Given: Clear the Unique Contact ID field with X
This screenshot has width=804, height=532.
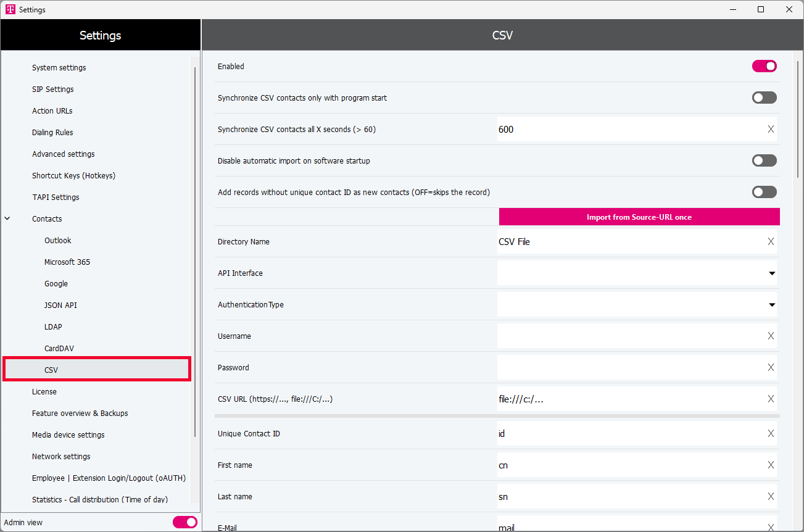Looking at the screenshot, I should tap(770, 434).
